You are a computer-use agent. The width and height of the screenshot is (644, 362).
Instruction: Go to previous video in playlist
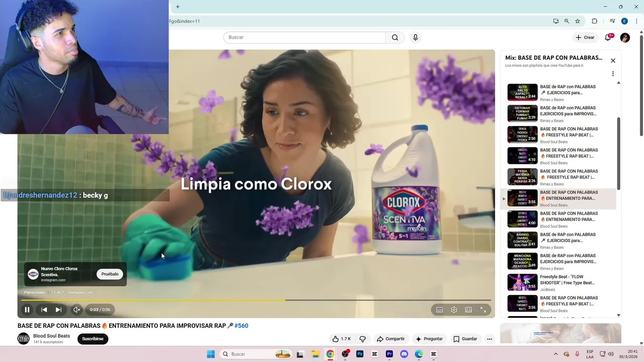pos(44,310)
